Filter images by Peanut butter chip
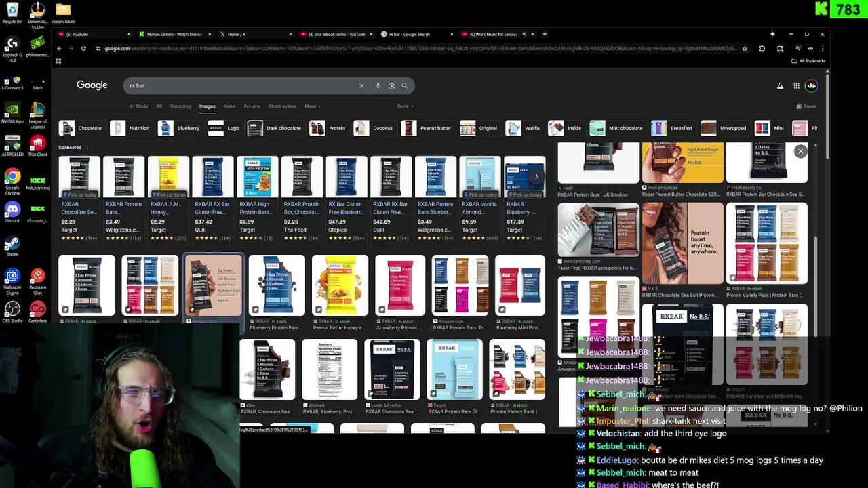Viewport: 868px width, 488px height. (427, 128)
